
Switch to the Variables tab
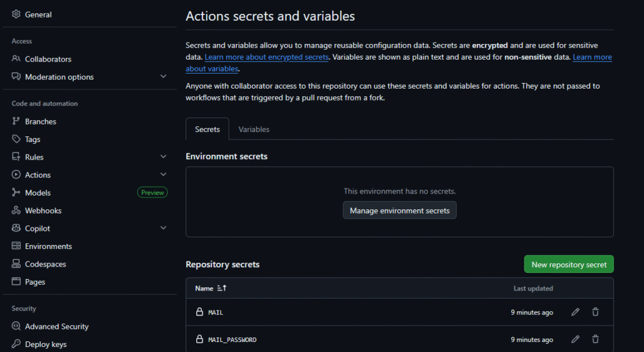tap(253, 129)
